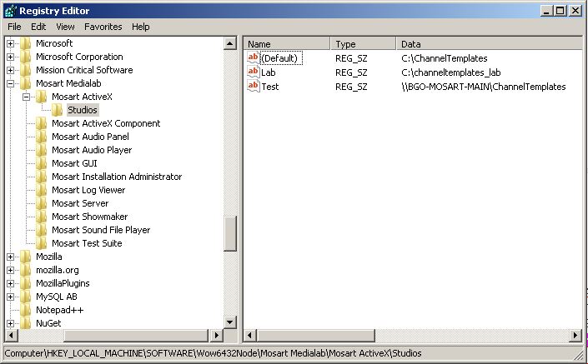
Task: Collapse the Mosart ActiveX subkey
Action: 27,97
